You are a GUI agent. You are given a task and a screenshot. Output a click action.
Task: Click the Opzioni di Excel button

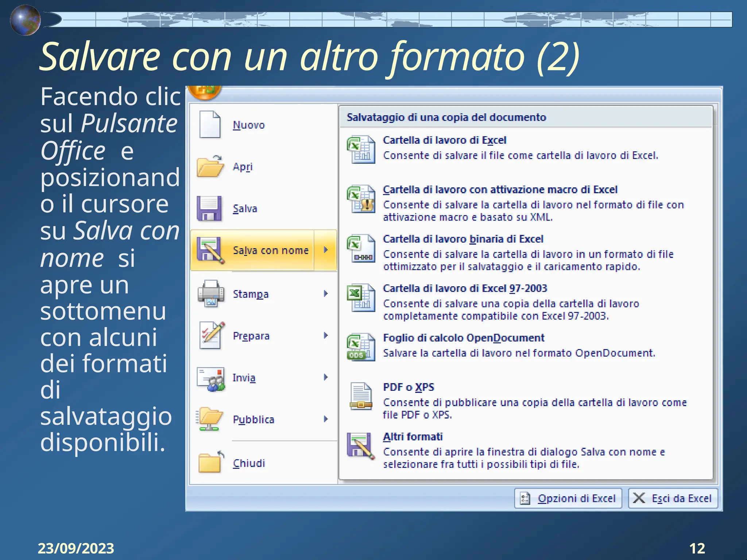click(568, 498)
